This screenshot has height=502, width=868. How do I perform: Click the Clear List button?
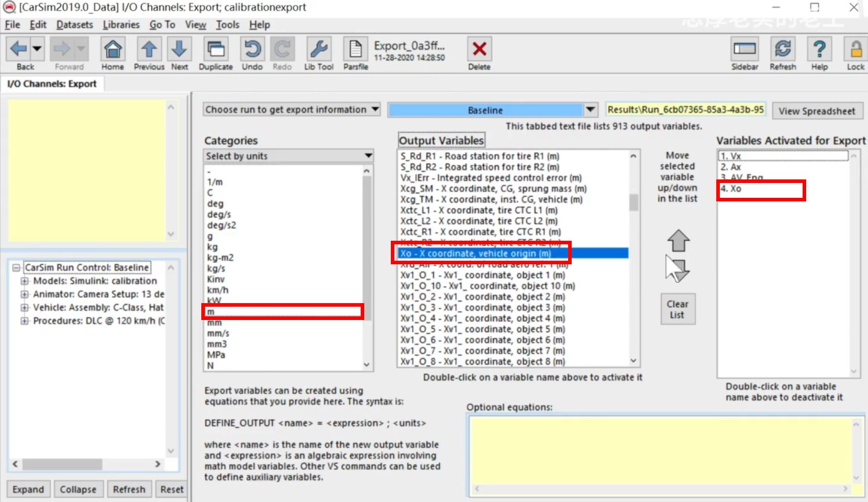pos(677,309)
